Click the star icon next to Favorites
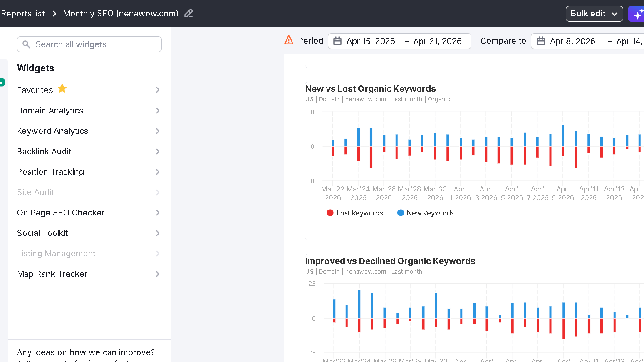The image size is (644, 362). [62, 89]
